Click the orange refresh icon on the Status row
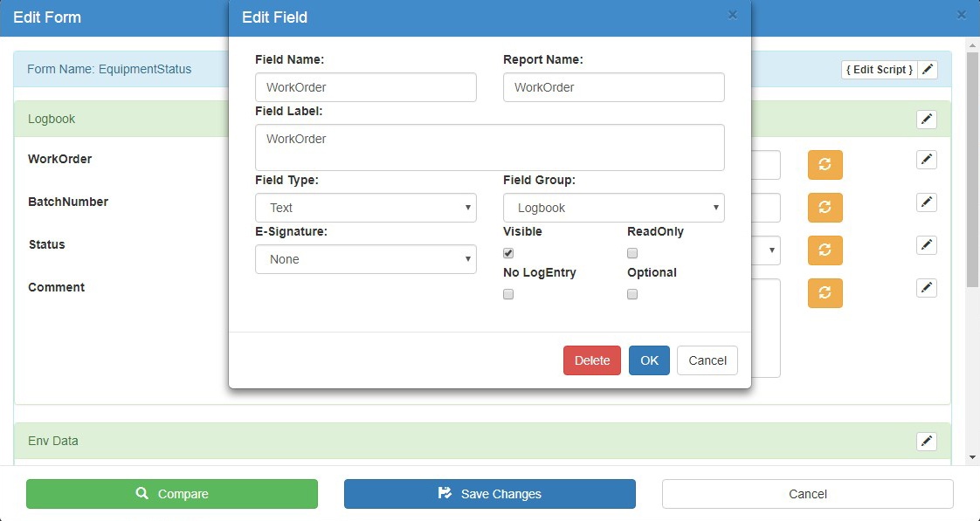Viewport: 980px width, 521px height. pyautogui.click(x=825, y=250)
